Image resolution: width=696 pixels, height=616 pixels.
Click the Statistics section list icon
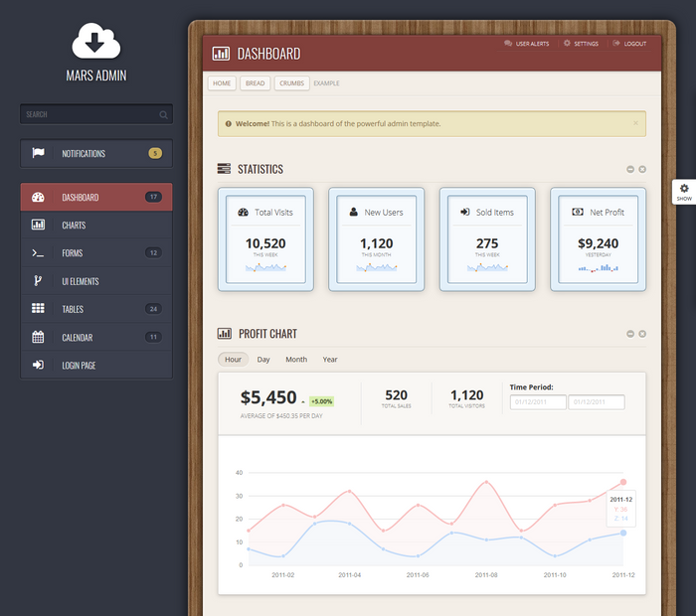[x=224, y=169]
